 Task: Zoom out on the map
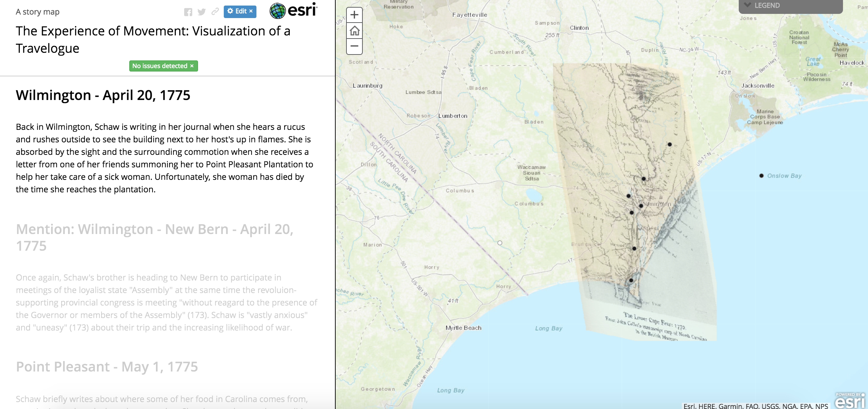[354, 46]
